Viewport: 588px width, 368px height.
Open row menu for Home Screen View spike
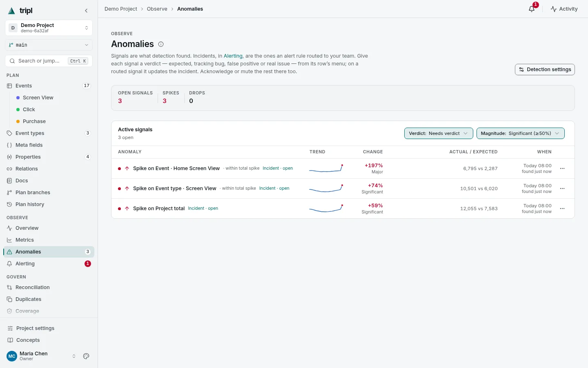[x=562, y=168]
